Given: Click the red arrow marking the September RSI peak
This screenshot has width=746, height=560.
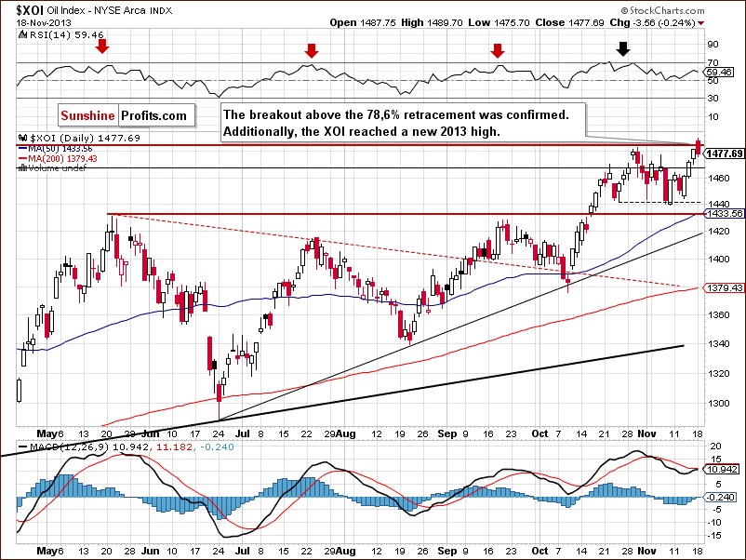Looking at the screenshot, I should 498,50.
